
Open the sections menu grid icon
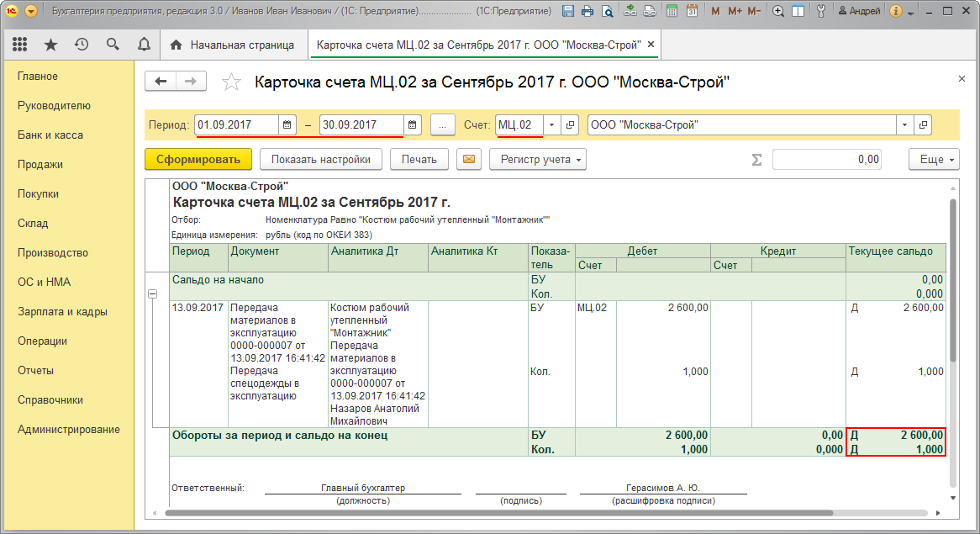pyautogui.click(x=20, y=45)
